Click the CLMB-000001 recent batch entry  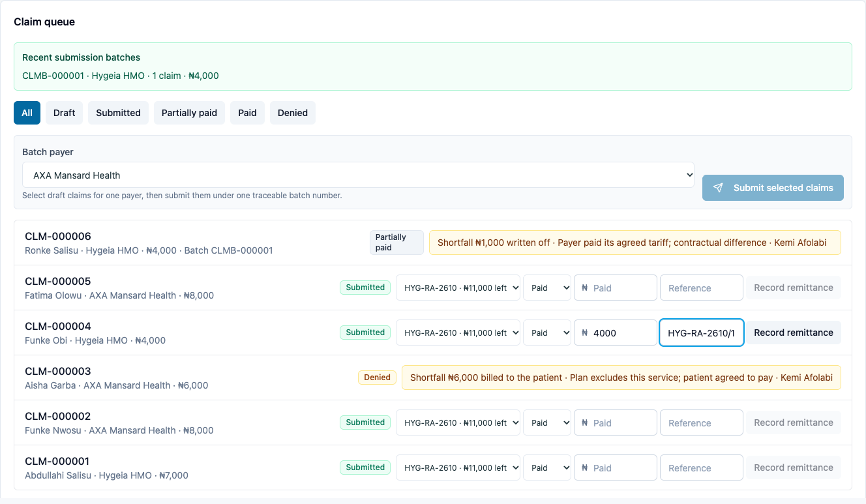[x=121, y=76]
